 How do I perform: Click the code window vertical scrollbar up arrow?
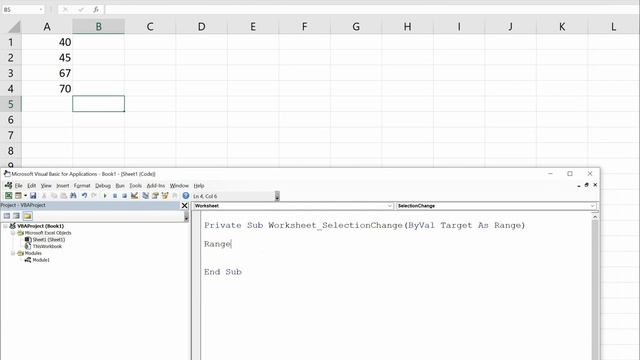(x=595, y=217)
